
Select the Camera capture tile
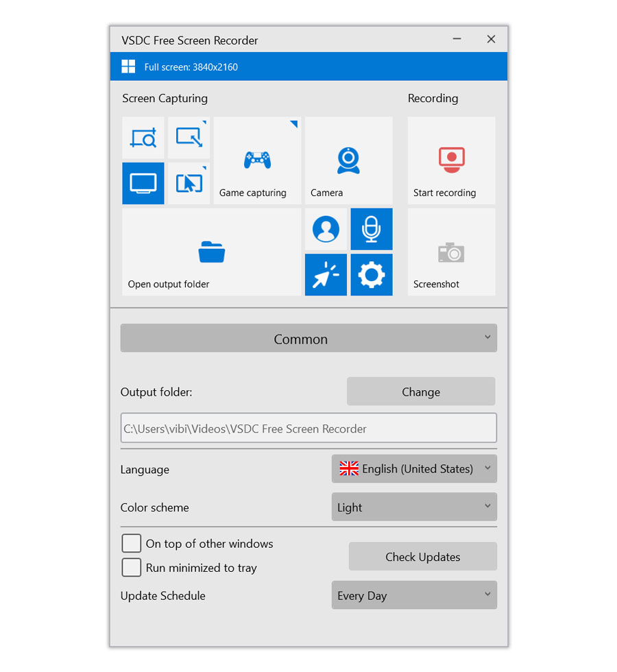click(x=348, y=160)
